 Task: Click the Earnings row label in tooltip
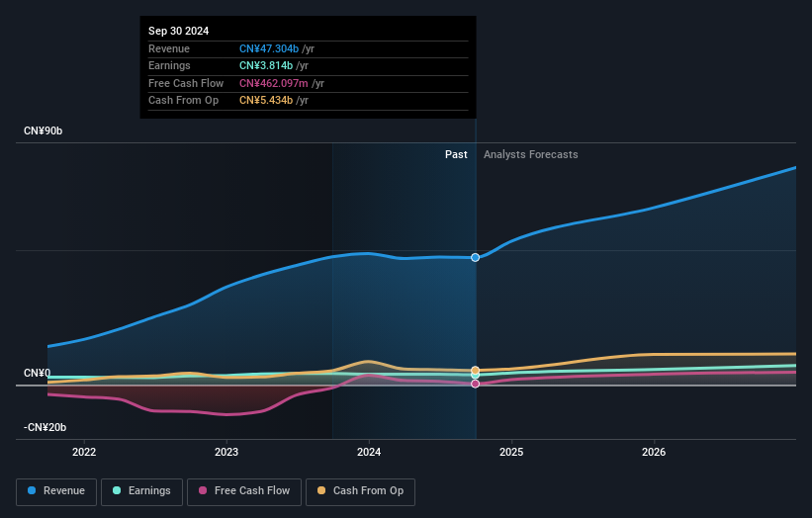point(169,65)
